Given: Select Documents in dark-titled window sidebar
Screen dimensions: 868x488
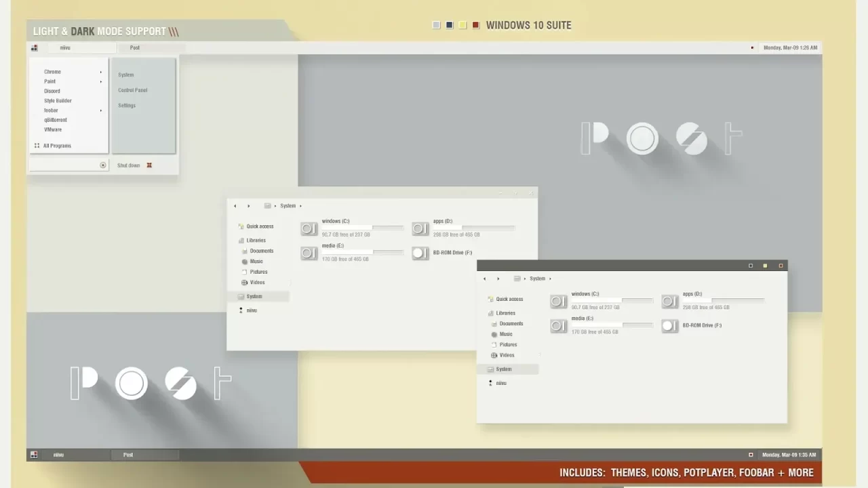Looking at the screenshot, I should click(x=511, y=324).
